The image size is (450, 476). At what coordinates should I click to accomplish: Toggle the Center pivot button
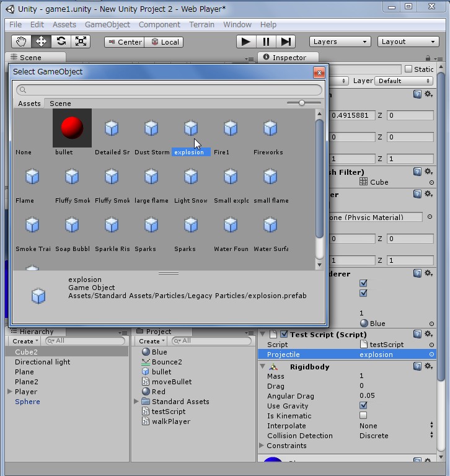click(x=125, y=42)
